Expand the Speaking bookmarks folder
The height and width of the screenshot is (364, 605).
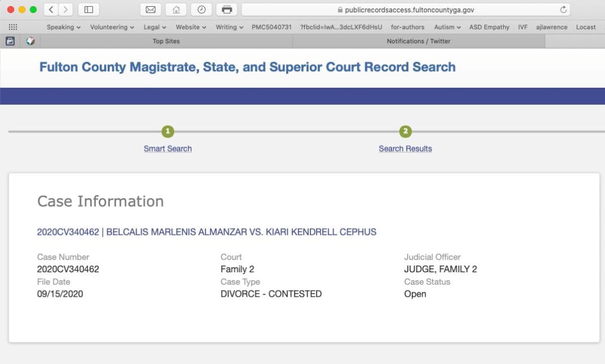[63, 27]
